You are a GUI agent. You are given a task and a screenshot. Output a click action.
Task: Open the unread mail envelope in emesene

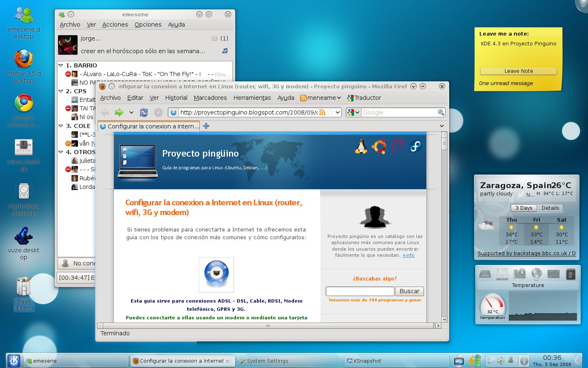pos(215,38)
